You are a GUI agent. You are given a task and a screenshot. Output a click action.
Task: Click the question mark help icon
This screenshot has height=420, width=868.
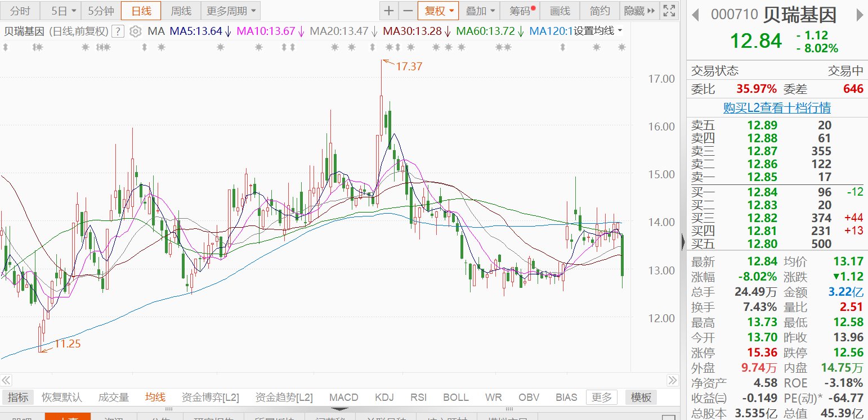click(x=118, y=31)
